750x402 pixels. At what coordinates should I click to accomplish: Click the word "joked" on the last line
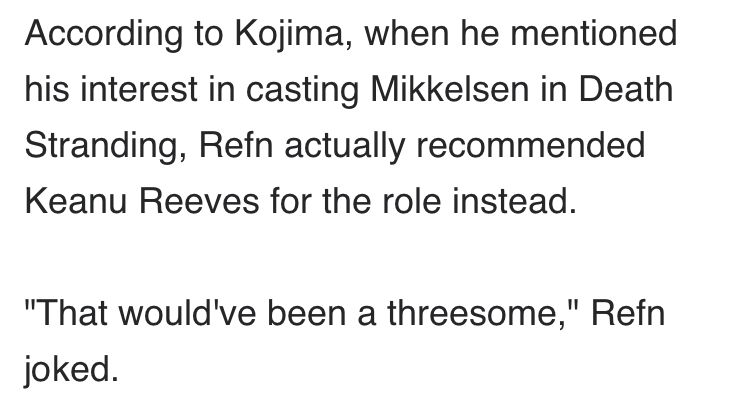tap(69, 373)
